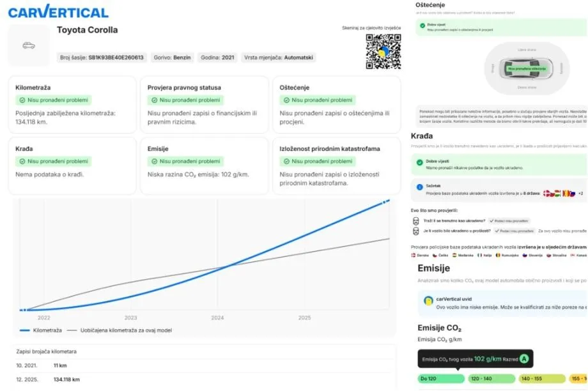Click the 'Krađa' section heading on right

point(421,135)
